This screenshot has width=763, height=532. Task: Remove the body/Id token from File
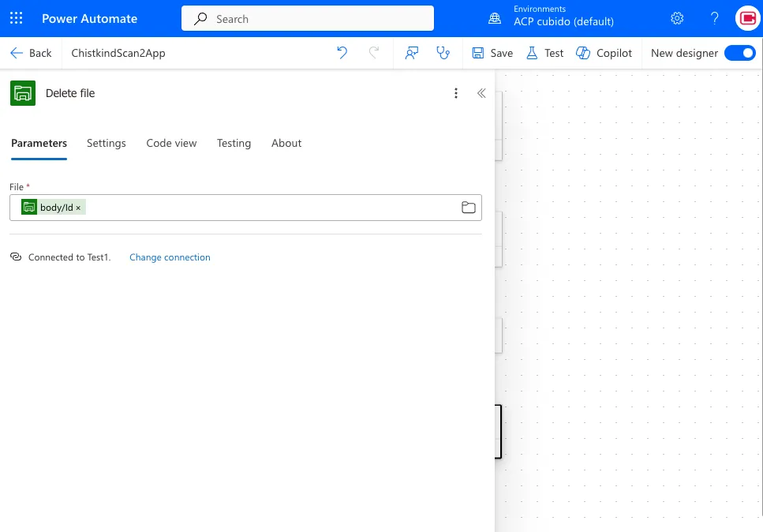pyautogui.click(x=77, y=207)
